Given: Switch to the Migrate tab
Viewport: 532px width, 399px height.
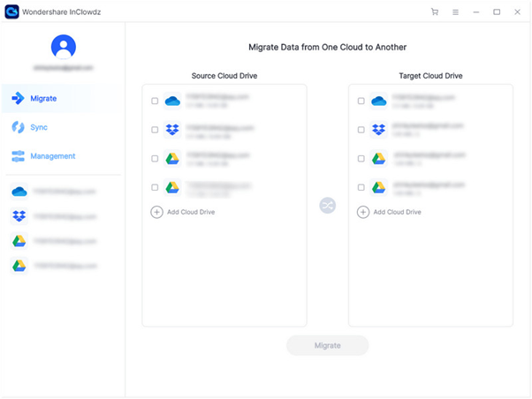Looking at the screenshot, I should click(42, 98).
